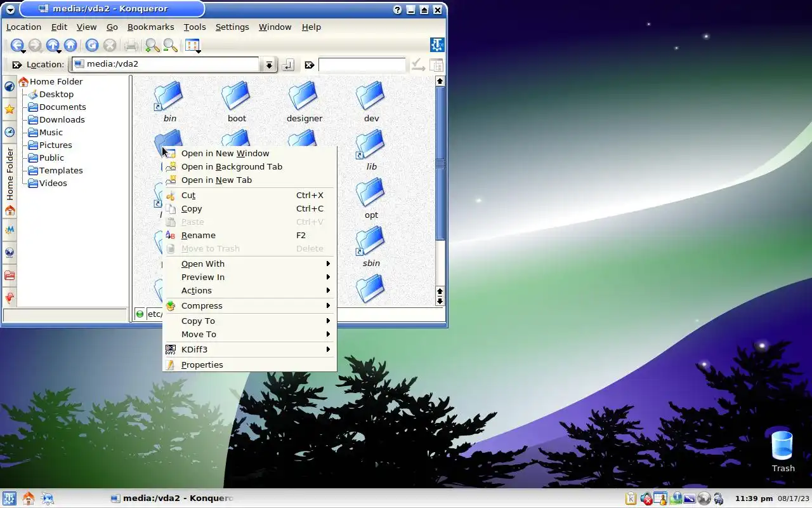Expand the Open With submenu
Image resolution: width=812 pixels, height=508 pixels.
point(249,264)
